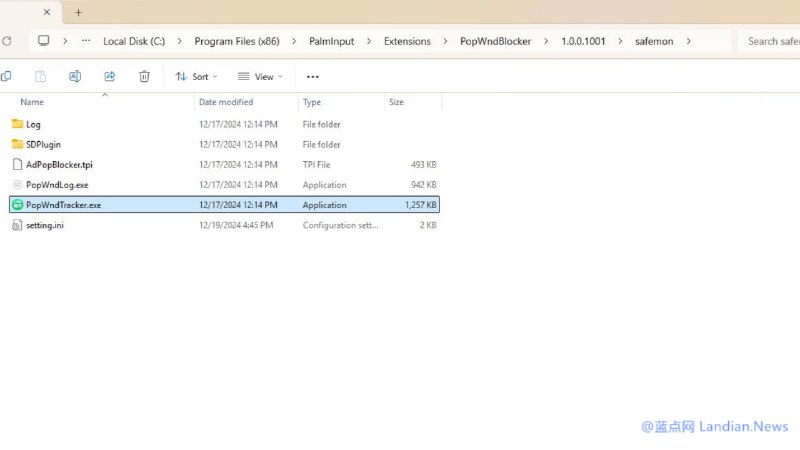Click the Search box
This screenshot has width=800, height=450.
click(x=770, y=41)
